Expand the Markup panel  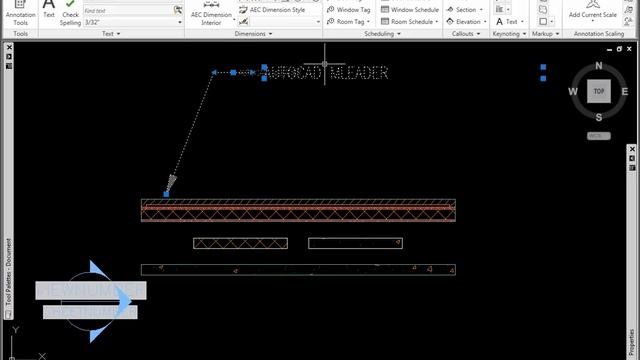pyautogui.click(x=545, y=34)
